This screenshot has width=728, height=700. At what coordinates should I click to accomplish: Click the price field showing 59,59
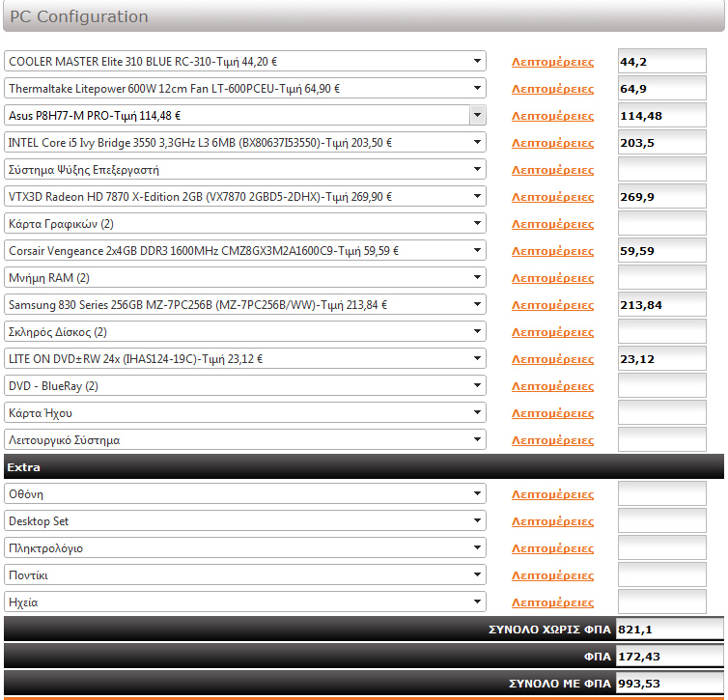tap(662, 250)
